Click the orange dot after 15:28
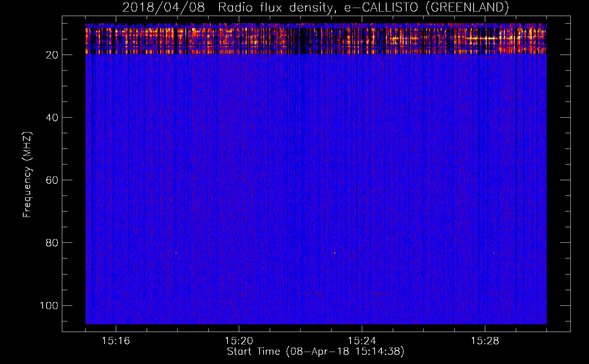The width and height of the screenshot is (589, 364). 494,253
